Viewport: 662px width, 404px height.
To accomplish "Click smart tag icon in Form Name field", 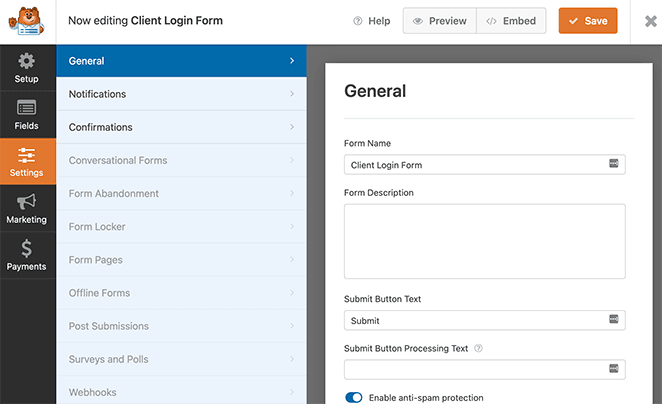I will [613, 164].
